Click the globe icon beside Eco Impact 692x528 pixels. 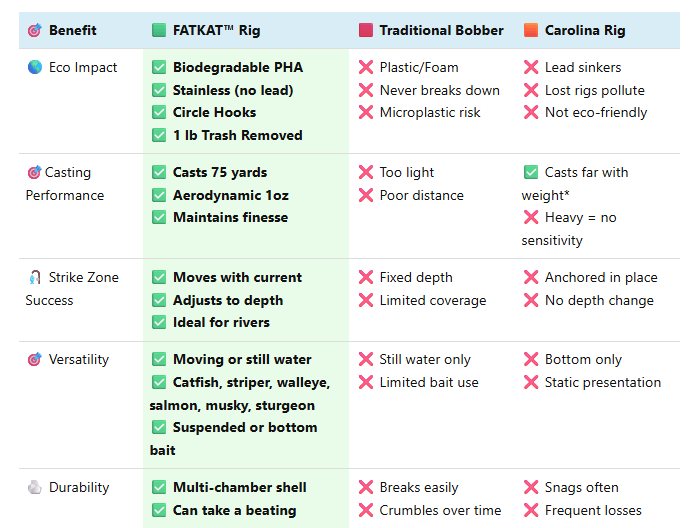(35, 67)
